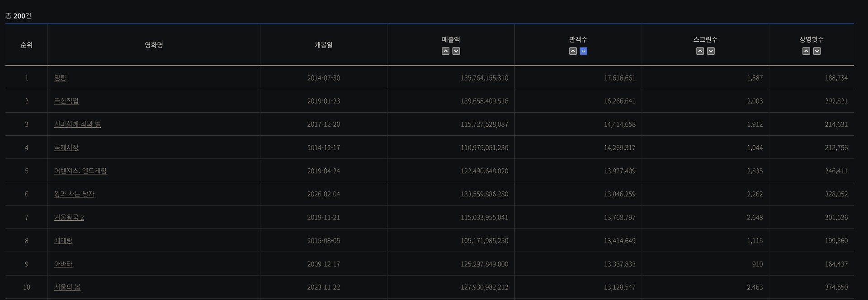This screenshot has width=868, height=300.
Task: Sort 매출액 column descending
Action: click(x=456, y=51)
